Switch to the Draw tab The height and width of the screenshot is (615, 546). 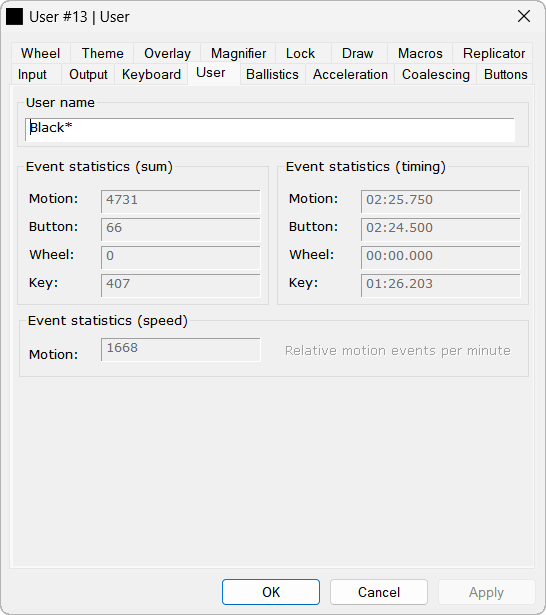point(357,53)
